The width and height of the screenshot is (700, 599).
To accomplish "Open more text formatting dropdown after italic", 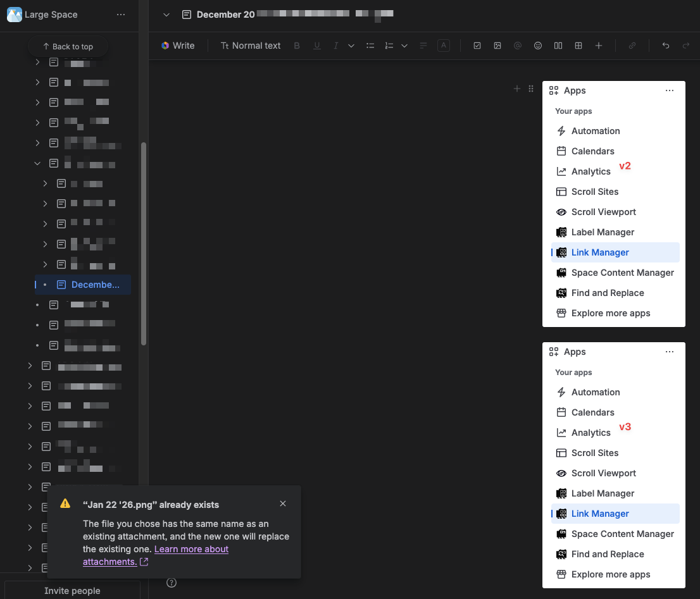I will [351, 46].
